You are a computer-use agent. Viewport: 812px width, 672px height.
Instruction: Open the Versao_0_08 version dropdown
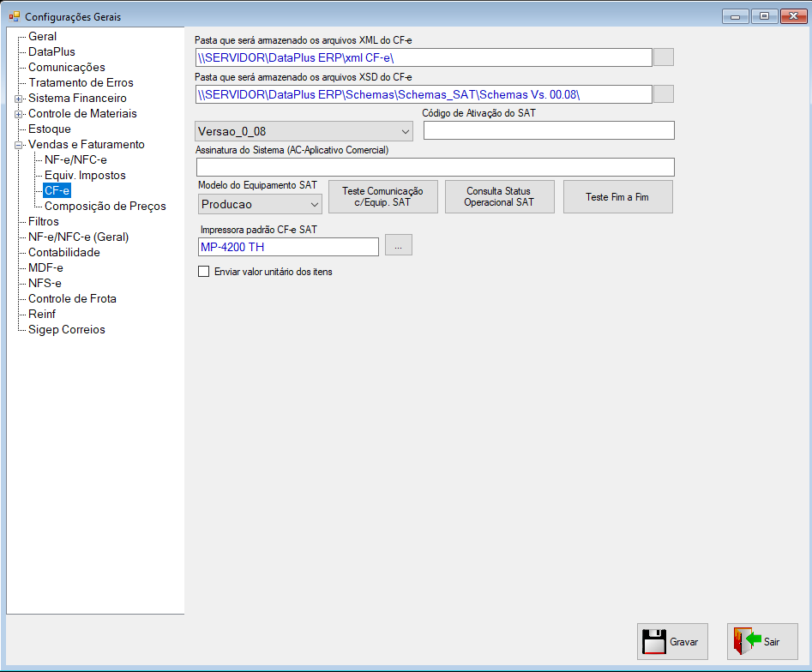coord(304,131)
